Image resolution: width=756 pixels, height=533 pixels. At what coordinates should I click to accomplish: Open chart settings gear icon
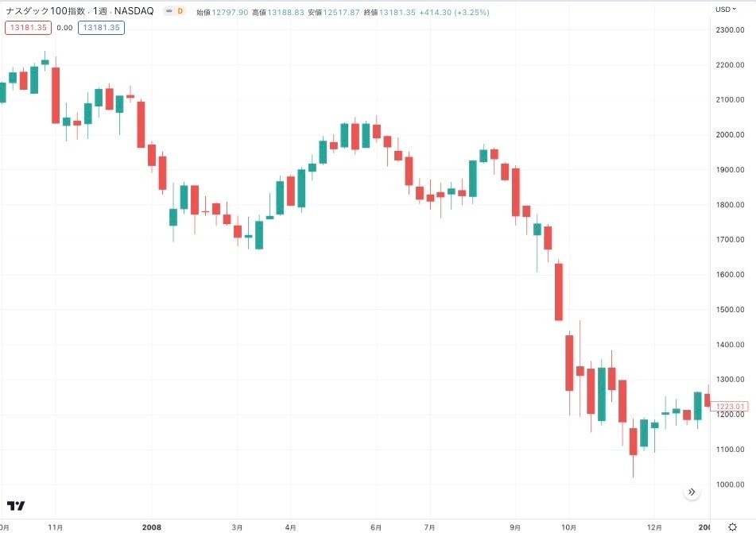point(732,526)
